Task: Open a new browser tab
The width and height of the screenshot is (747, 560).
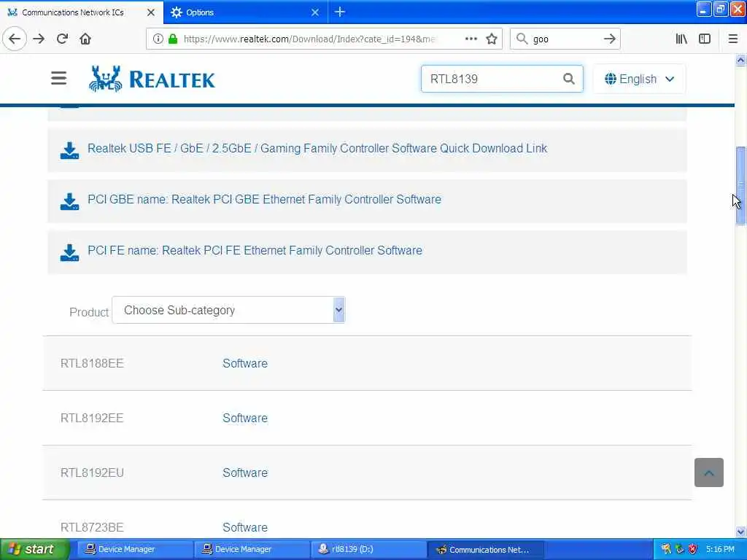Action: coord(340,12)
